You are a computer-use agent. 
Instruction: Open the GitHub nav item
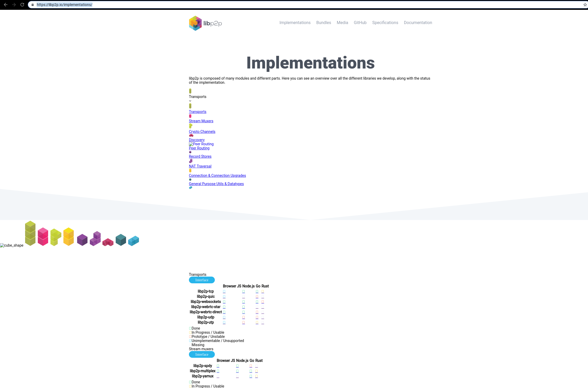click(x=360, y=23)
